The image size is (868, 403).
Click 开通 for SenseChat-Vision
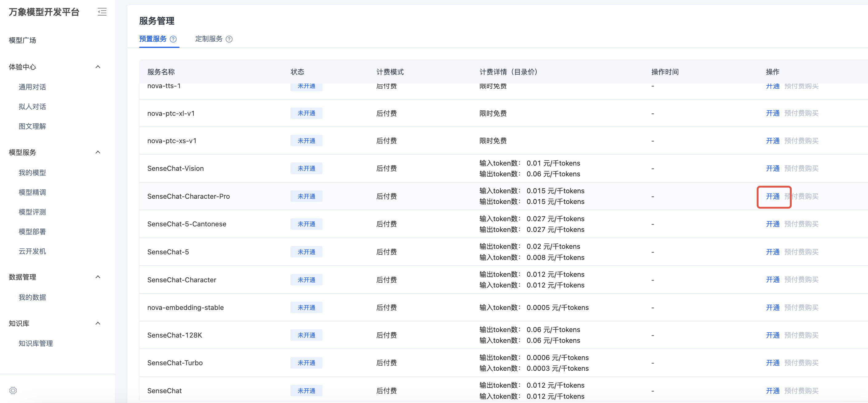[x=773, y=168]
